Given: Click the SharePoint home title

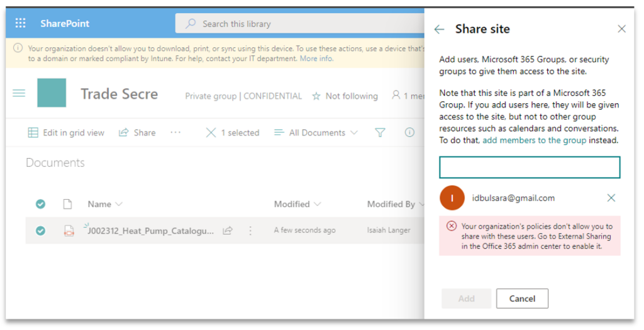Looking at the screenshot, I should click(x=65, y=23).
